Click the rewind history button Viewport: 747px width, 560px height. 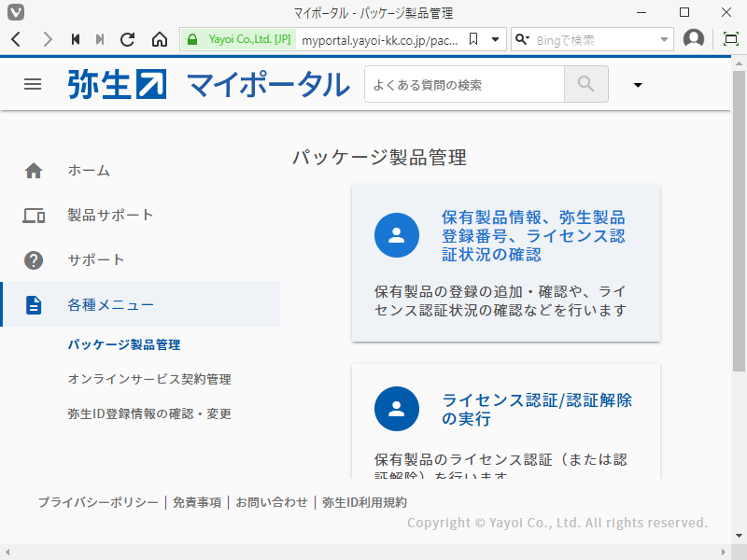coord(76,39)
